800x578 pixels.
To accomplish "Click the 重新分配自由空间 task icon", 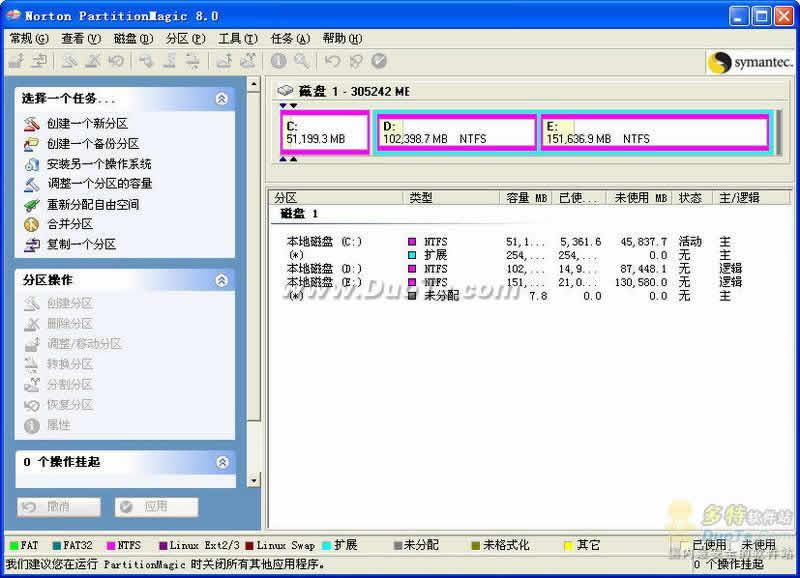I will point(32,205).
